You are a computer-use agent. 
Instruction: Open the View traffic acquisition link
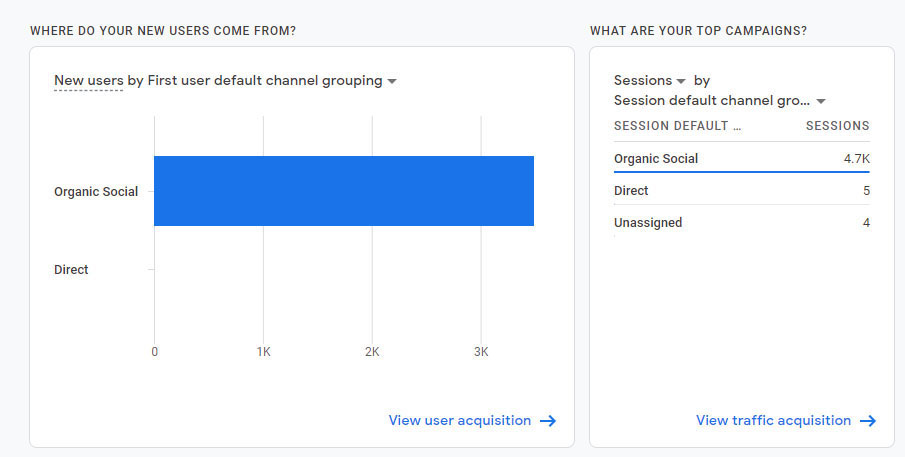click(773, 421)
